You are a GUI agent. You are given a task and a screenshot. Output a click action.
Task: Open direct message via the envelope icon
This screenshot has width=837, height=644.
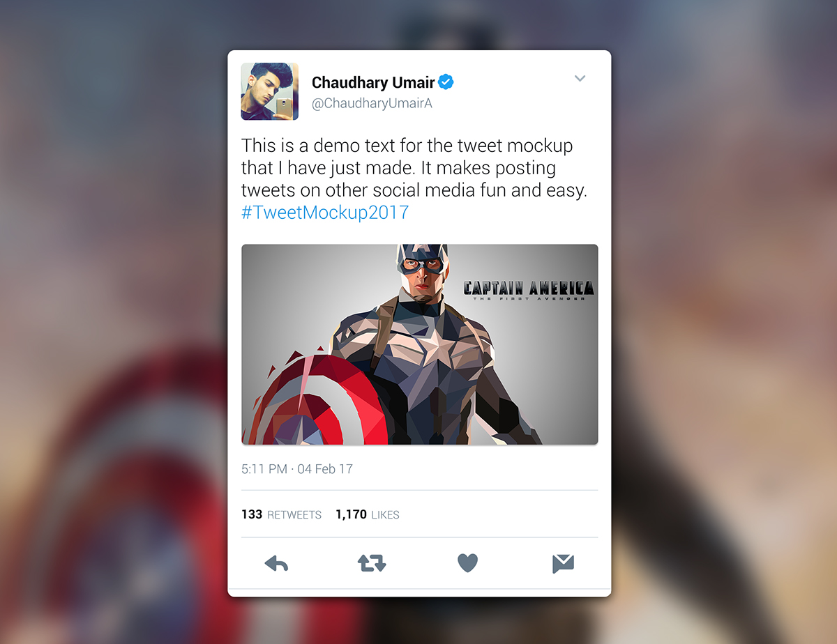pyautogui.click(x=563, y=563)
